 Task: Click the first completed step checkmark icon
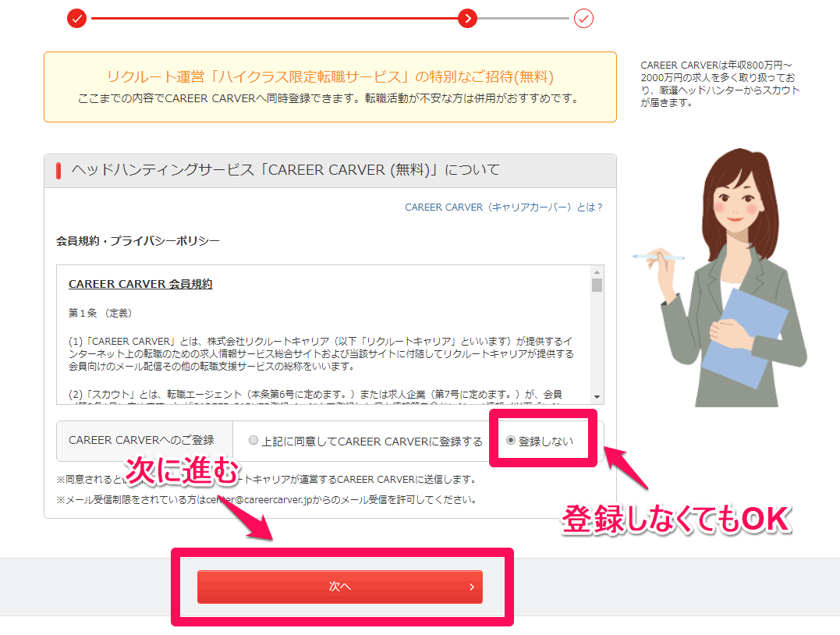coord(76,18)
